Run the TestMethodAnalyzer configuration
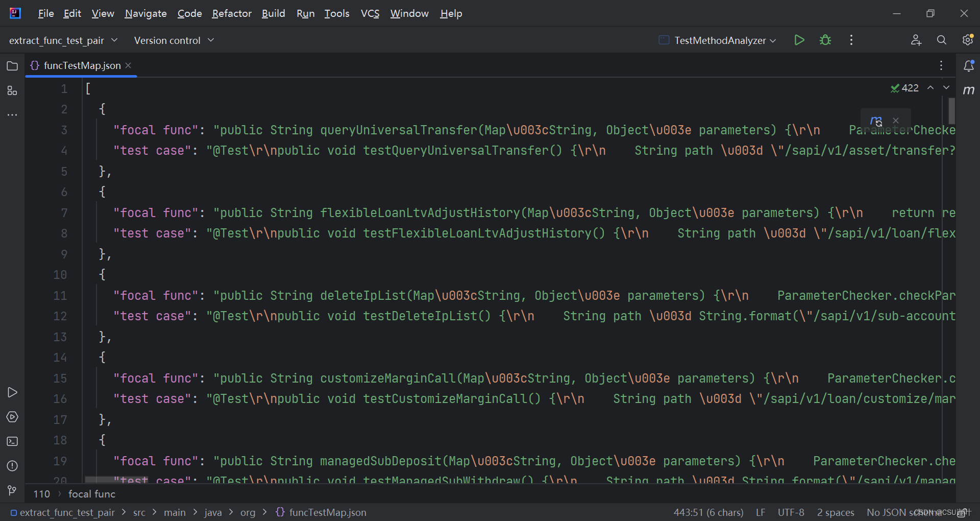The width and height of the screenshot is (980, 521). [799, 40]
